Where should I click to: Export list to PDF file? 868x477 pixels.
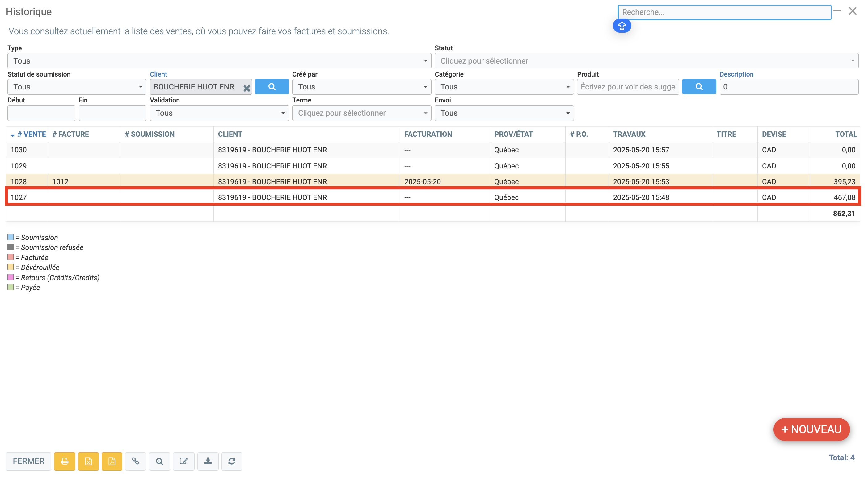tap(112, 461)
